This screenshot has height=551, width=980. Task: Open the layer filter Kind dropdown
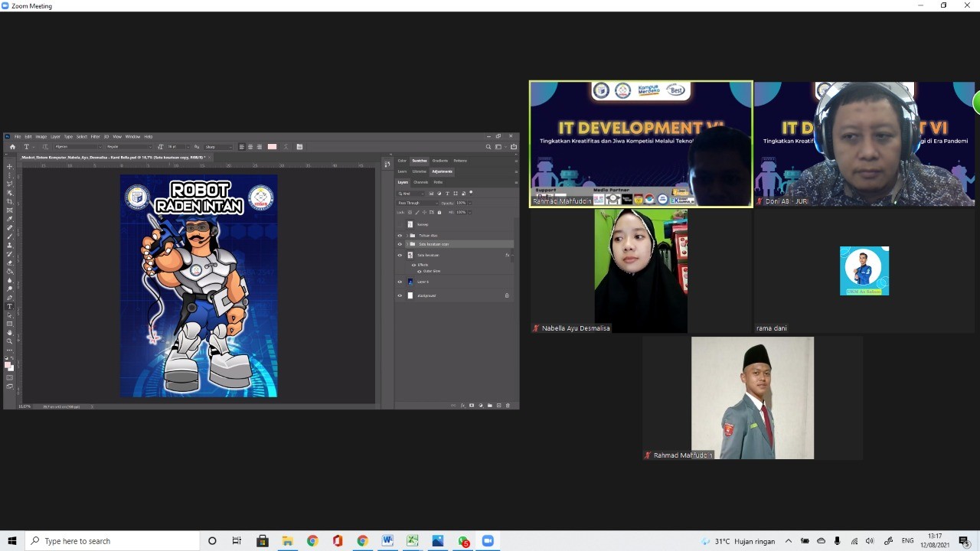tap(410, 194)
